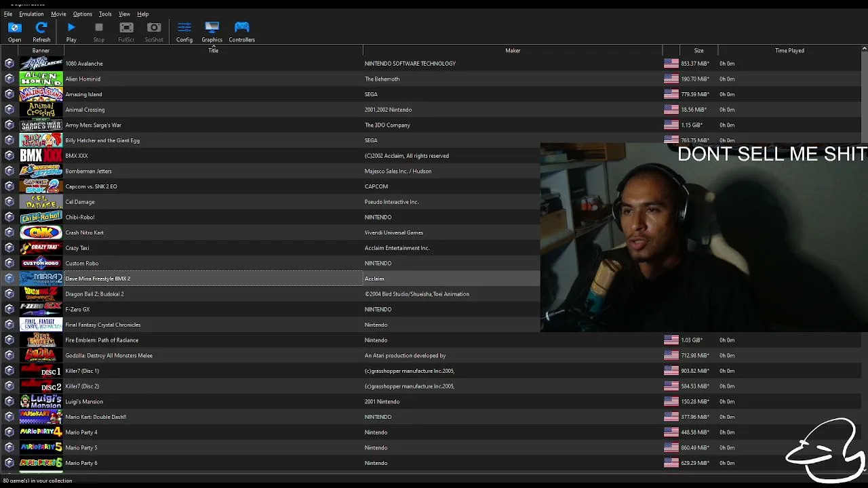Click the US flag in the Army Men row
Screen dimensions: 868x488
671,125
